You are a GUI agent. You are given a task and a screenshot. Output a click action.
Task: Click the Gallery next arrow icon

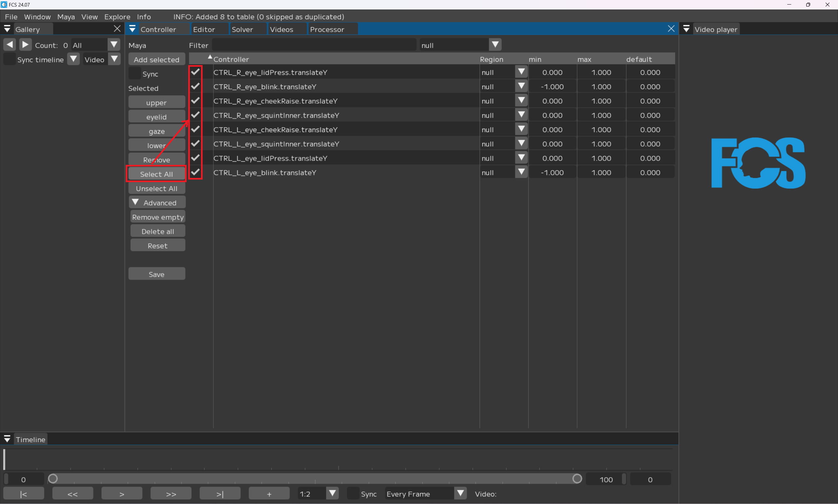[x=25, y=44]
